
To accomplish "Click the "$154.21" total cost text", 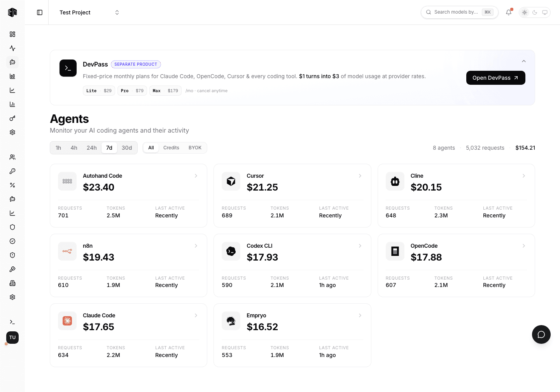I will pyautogui.click(x=525, y=148).
